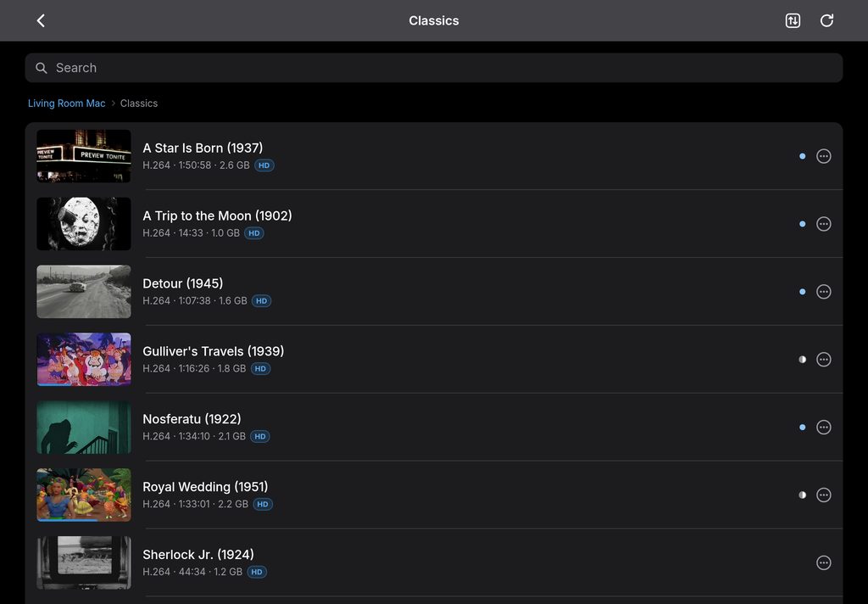Open the Sherlock Jr. thumbnail
Screen dimensions: 868x604
[84, 563]
